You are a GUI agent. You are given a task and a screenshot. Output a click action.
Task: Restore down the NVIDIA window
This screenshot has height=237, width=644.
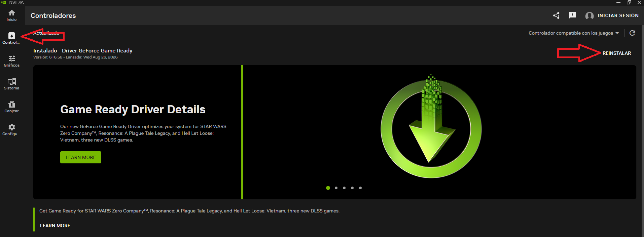(x=629, y=2)
